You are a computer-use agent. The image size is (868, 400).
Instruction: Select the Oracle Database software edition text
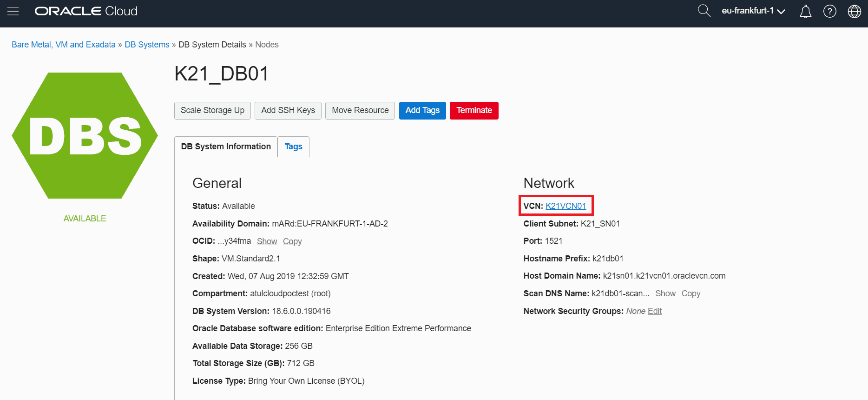point(332,328)
